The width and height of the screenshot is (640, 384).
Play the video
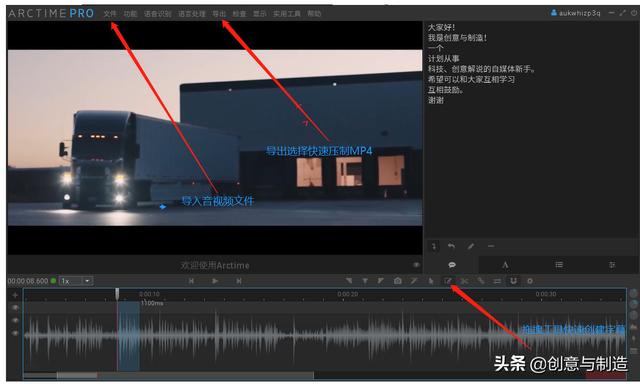point(215,281)
